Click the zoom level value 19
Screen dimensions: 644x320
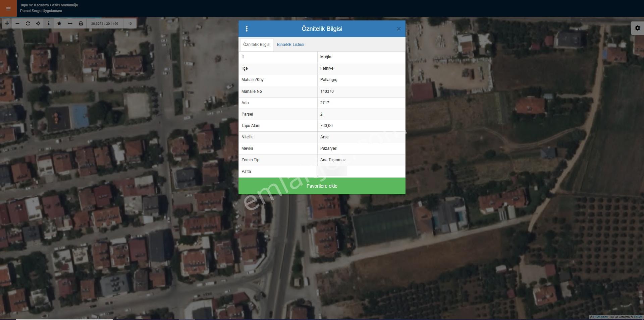coord(130,24)
